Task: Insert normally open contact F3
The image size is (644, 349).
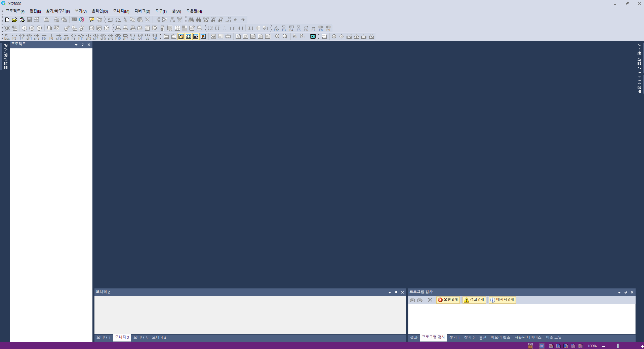Action: 14,37
